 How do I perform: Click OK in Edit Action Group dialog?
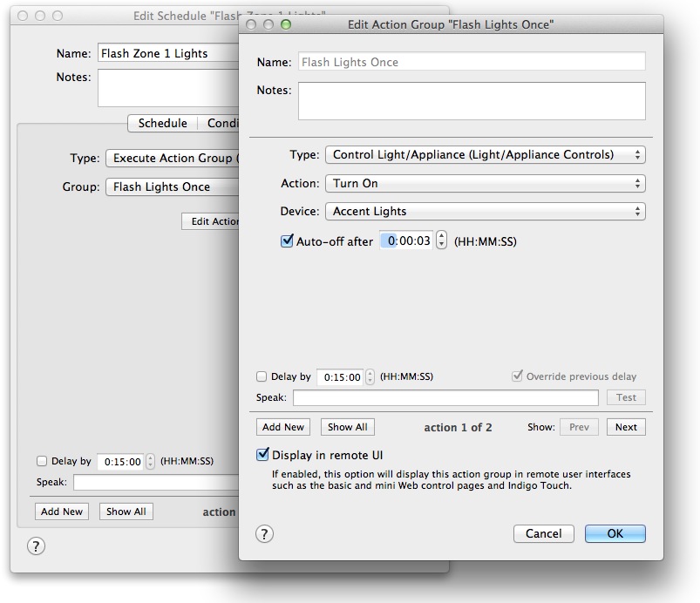pos(615,534)
